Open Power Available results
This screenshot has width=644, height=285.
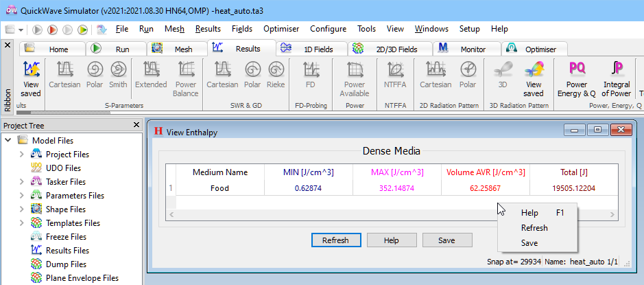tap(355, 79)
